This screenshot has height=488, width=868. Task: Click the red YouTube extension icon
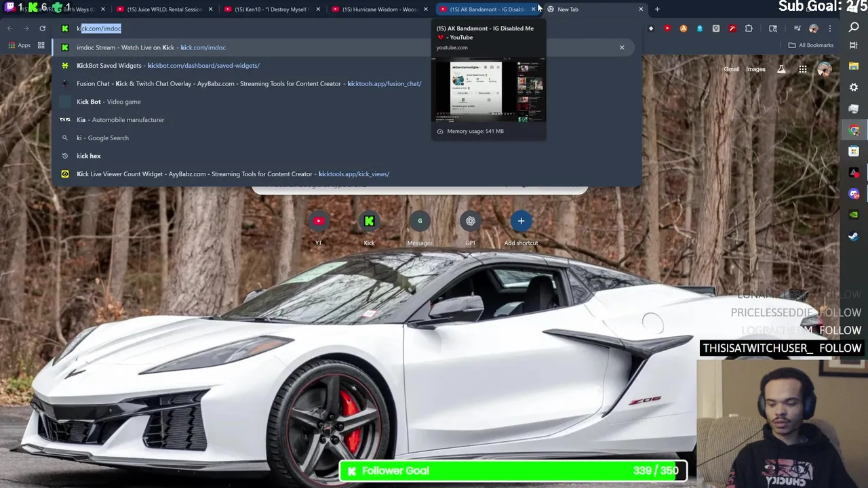667,28
